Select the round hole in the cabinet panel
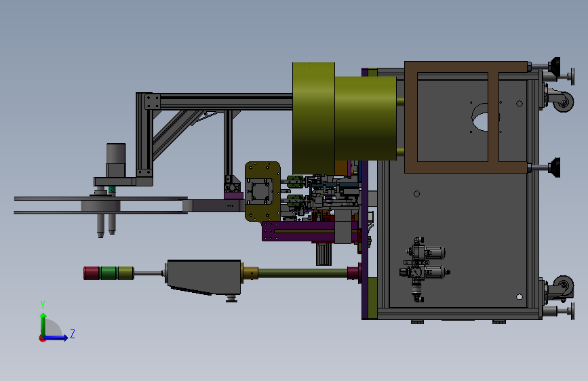 (x=480, y=117)
